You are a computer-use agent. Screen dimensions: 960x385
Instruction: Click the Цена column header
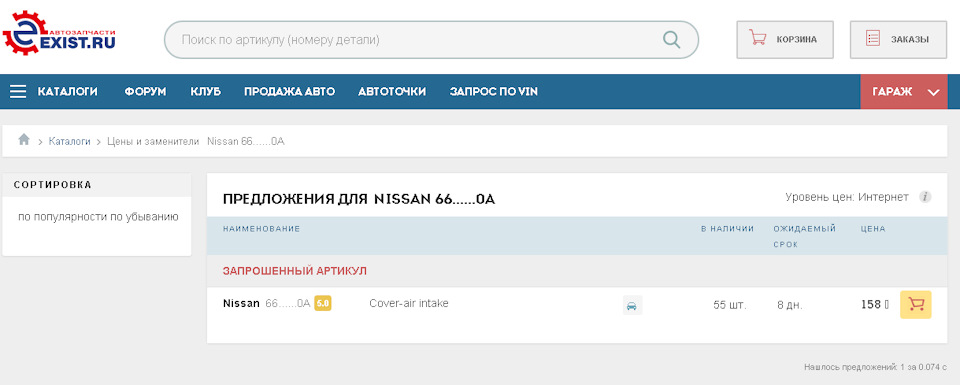click(x=873, y=229)
